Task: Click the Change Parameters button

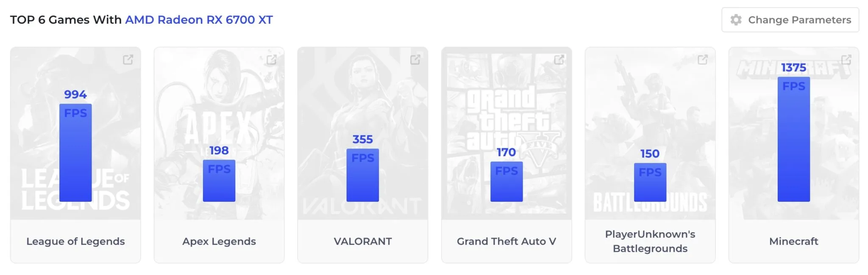Action: tap(790, 20)
